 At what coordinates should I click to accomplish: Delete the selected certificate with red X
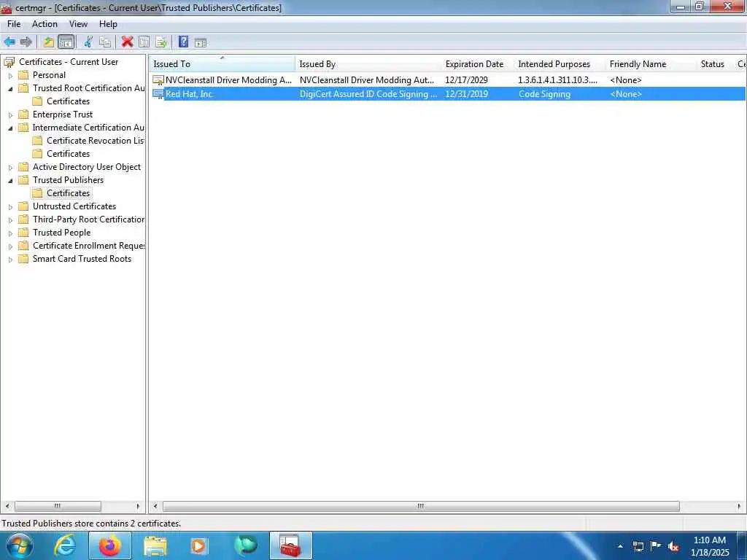pos(127,42)
